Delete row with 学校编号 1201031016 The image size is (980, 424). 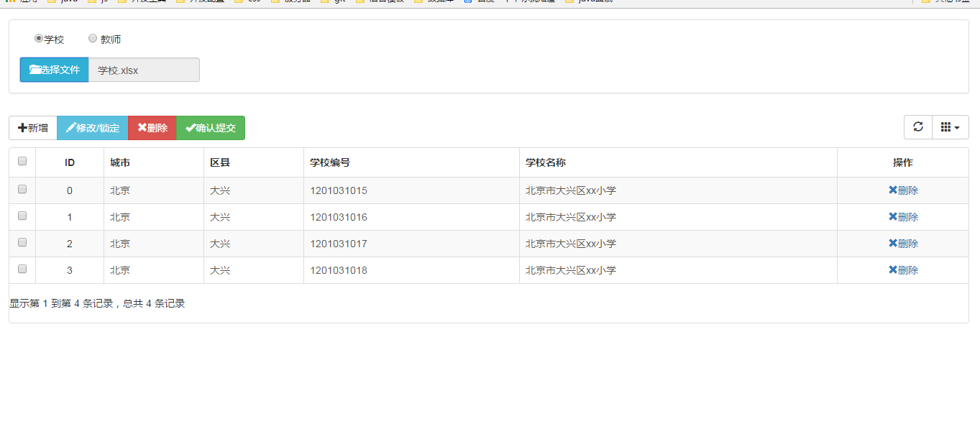pyautogui.click(x=903, y=217)
